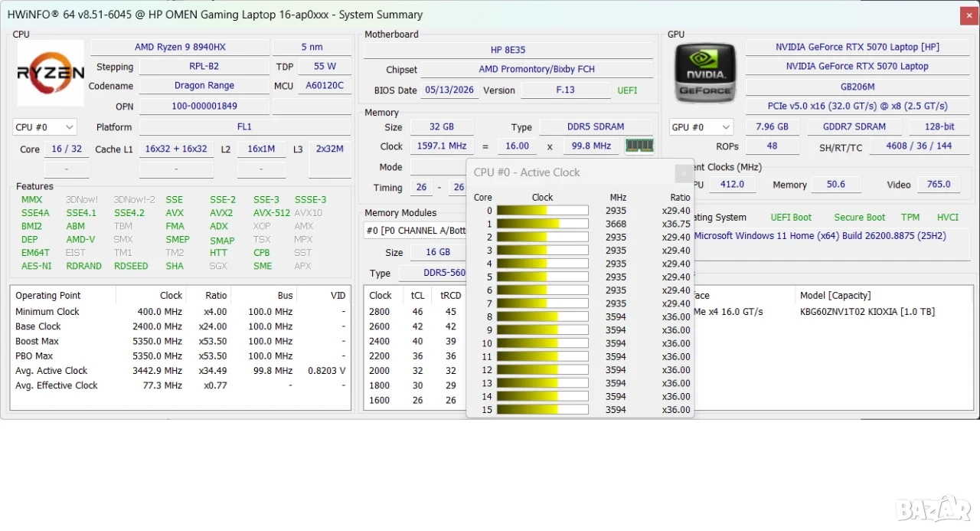This screenshot has width=980, height=531.
Task: Click the UEFI Boot label
Action: point(791,218)
